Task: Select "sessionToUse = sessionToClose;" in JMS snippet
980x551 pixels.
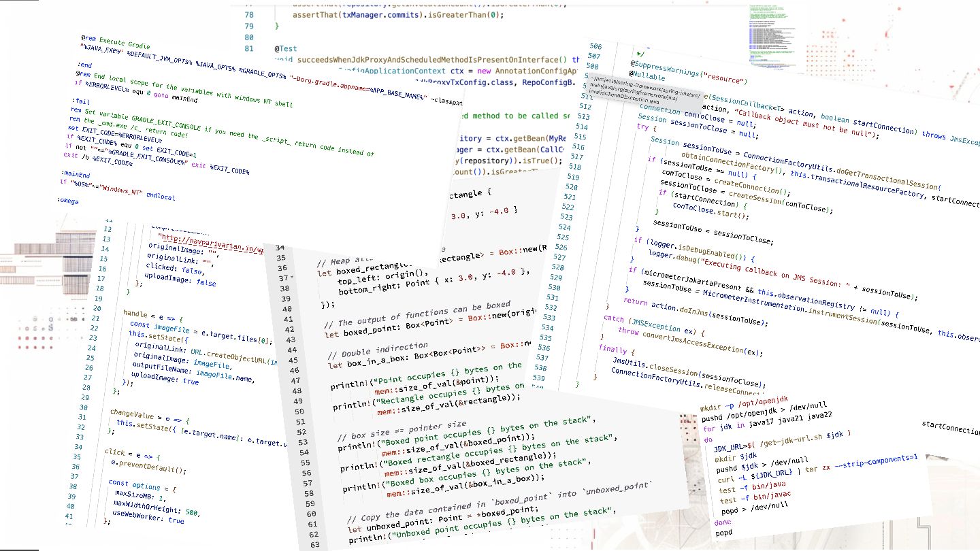Action: tap(712, 231)
